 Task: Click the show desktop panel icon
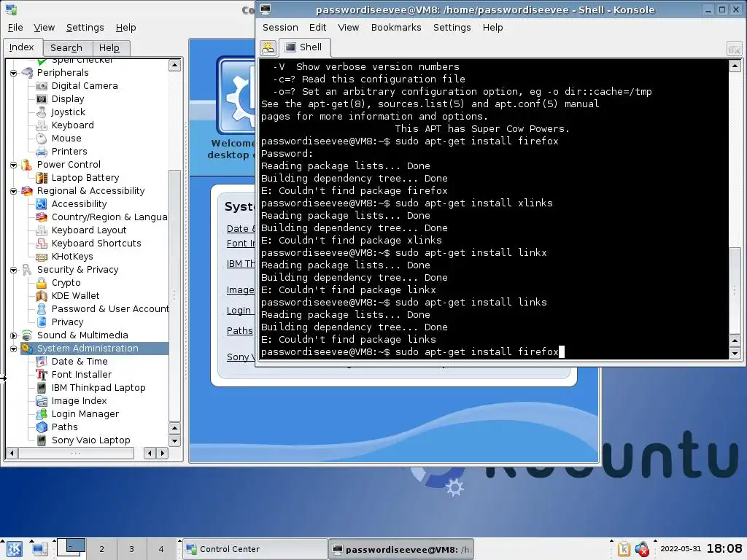(x=39, y=550)
